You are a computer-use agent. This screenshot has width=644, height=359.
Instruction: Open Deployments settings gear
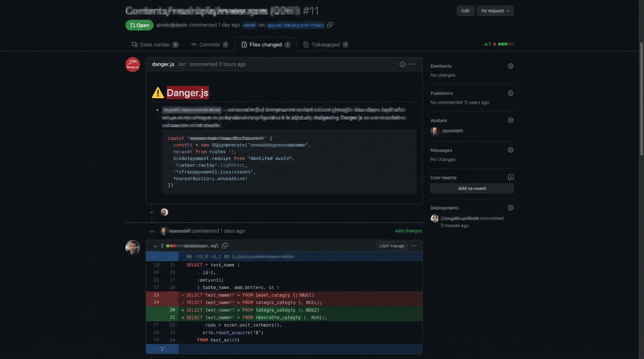point(511,208)
